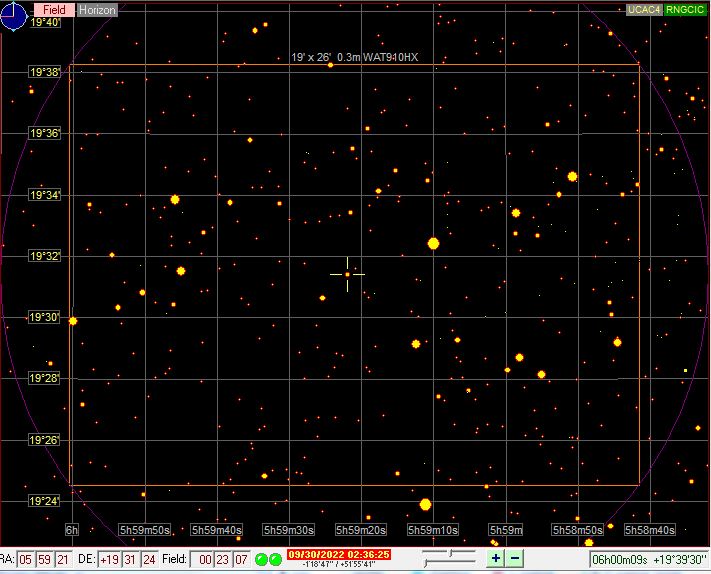Toggle the UCAC4 star catalog
Viewport: 711px width, 574px height.
point(643,10)
